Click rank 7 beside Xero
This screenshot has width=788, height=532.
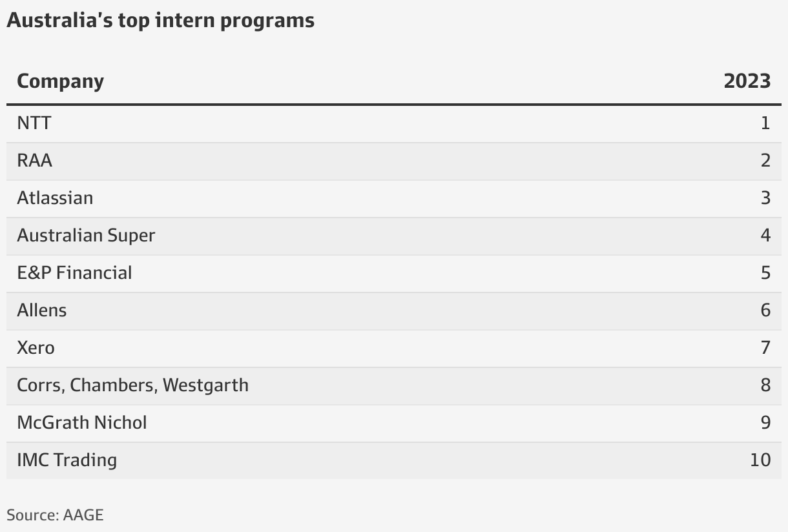(x=765, y=347)
